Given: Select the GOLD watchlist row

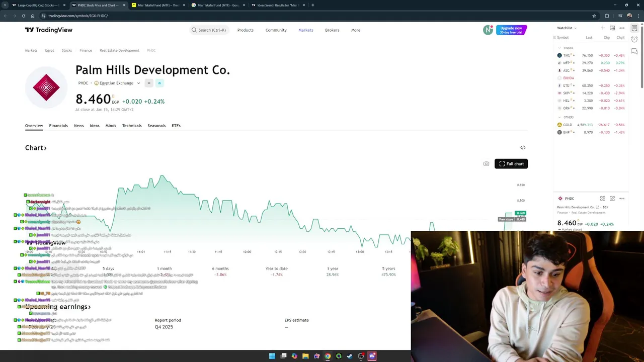Looking at the screenshot, I should (x=591, y=125).
